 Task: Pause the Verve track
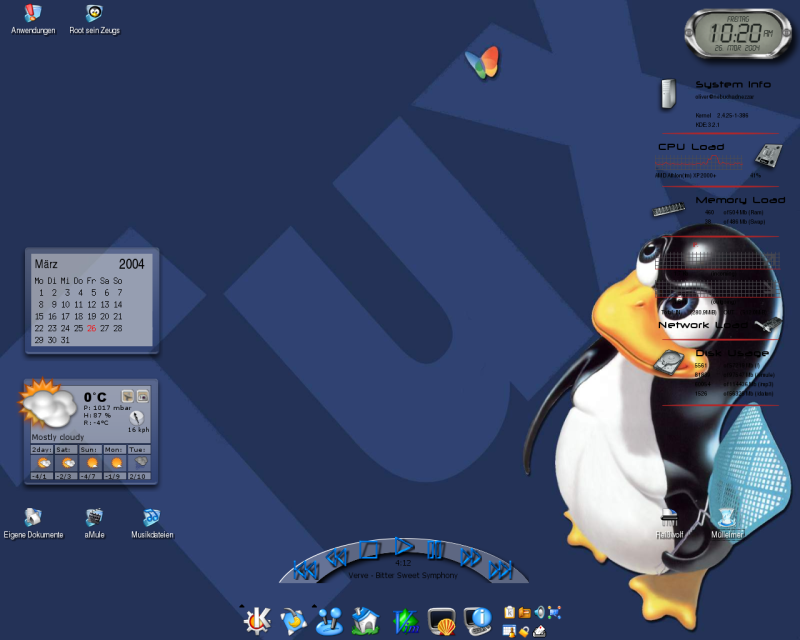pos(436,549)
